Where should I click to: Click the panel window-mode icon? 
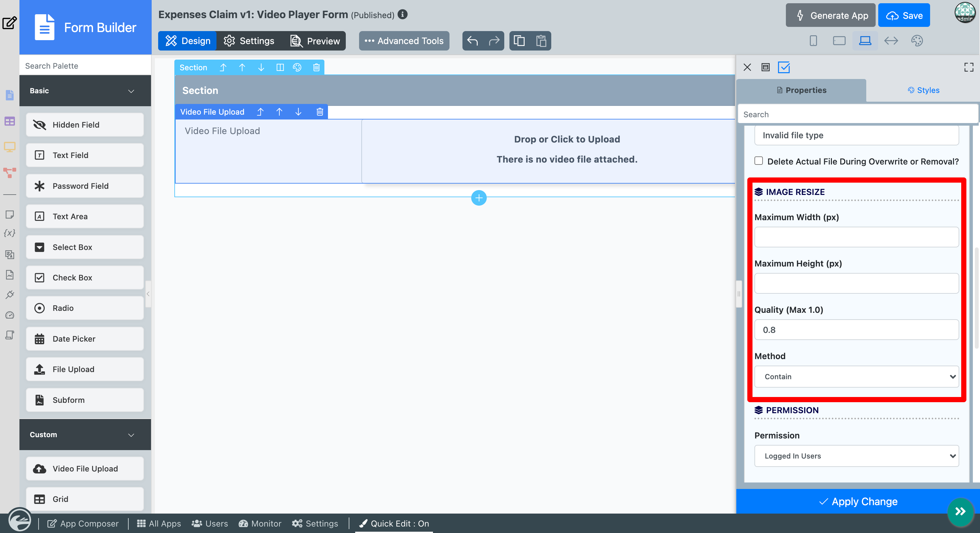click(x=765, y=68)
